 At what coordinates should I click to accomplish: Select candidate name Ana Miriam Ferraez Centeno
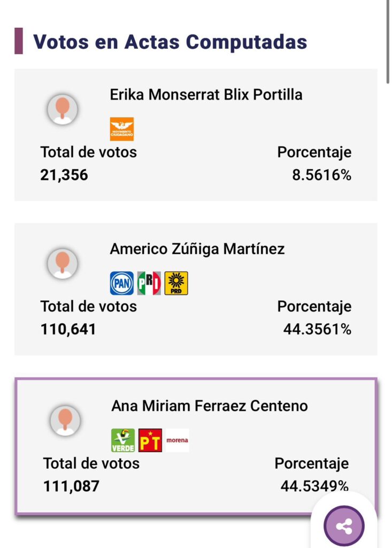(210, 406)
